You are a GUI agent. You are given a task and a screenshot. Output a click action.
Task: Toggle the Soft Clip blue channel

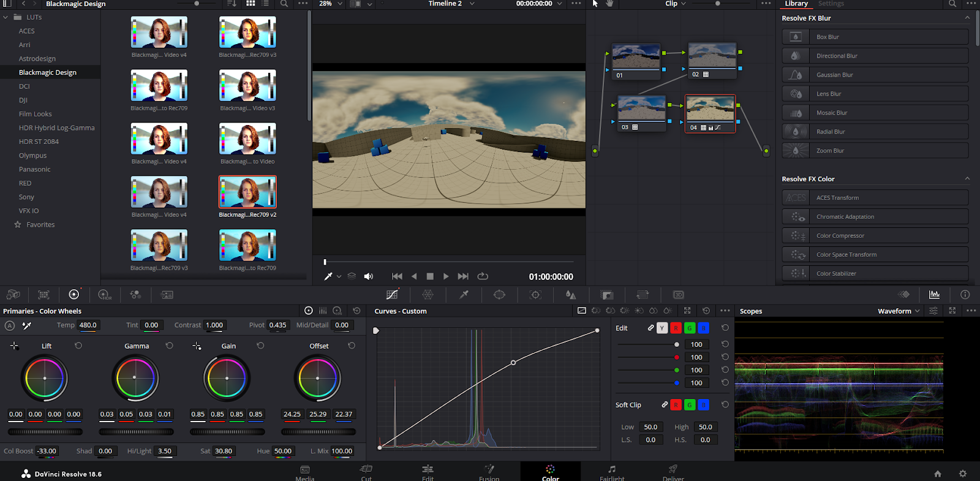(703, 405)
